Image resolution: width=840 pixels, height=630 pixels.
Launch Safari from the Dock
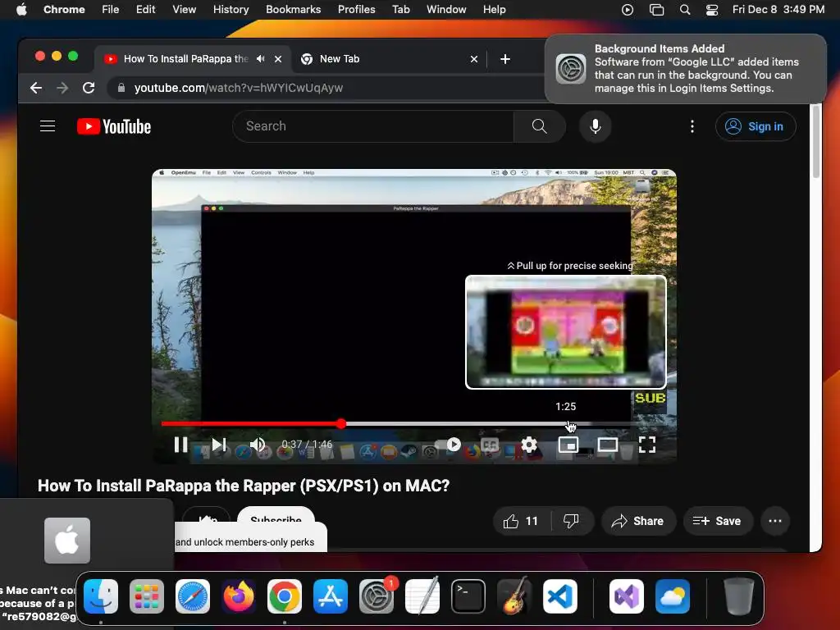(x=193, y=596)
